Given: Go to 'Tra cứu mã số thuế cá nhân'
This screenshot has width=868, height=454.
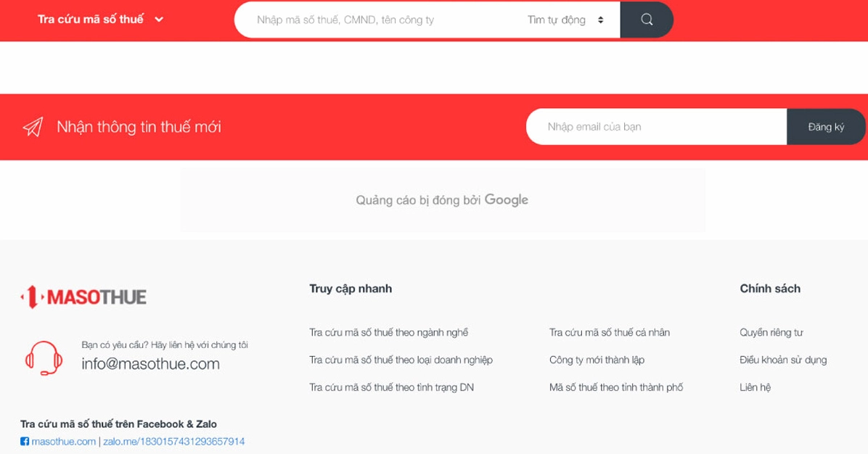Looking at the screenshot, I should [609, 333].
